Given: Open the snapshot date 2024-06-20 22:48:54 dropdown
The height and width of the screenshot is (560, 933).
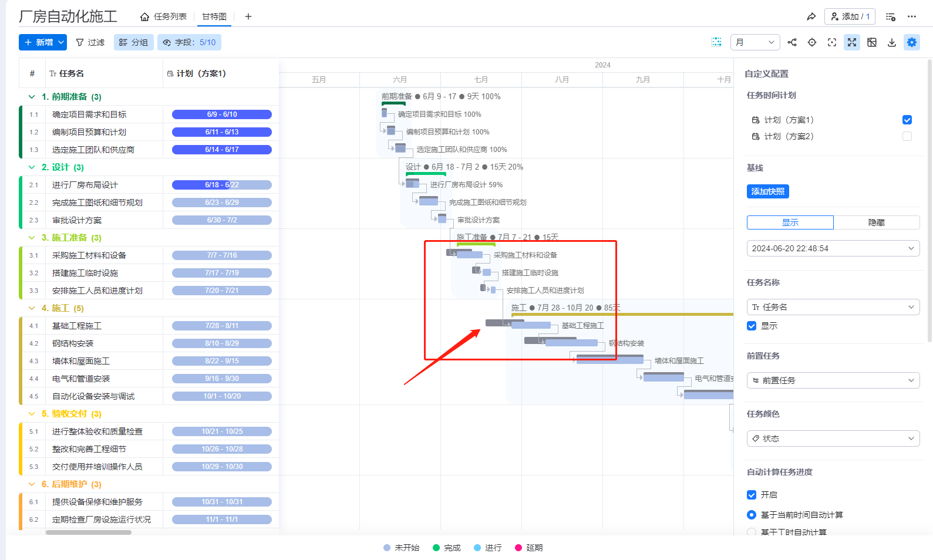Looking at the screenshot, I should (833, 248).
